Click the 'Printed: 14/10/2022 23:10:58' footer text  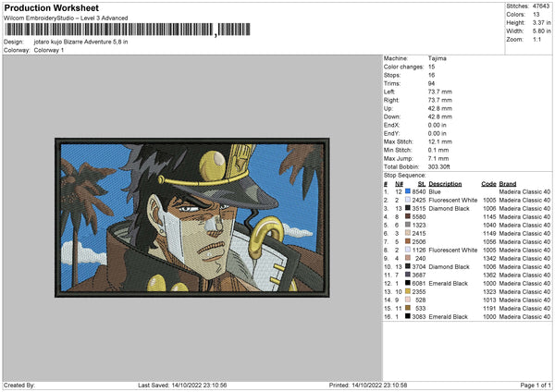(368, 385)
